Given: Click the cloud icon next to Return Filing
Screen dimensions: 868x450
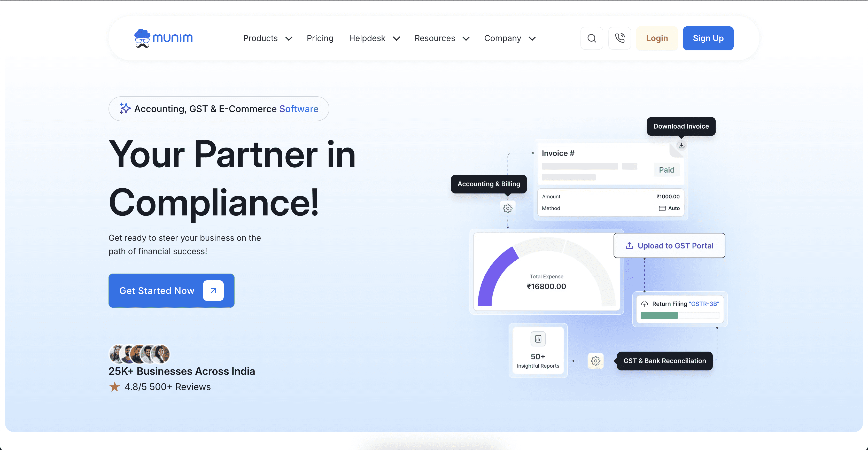Looking at the screenshot, I should pyautogui.click(x=644, y=304).
